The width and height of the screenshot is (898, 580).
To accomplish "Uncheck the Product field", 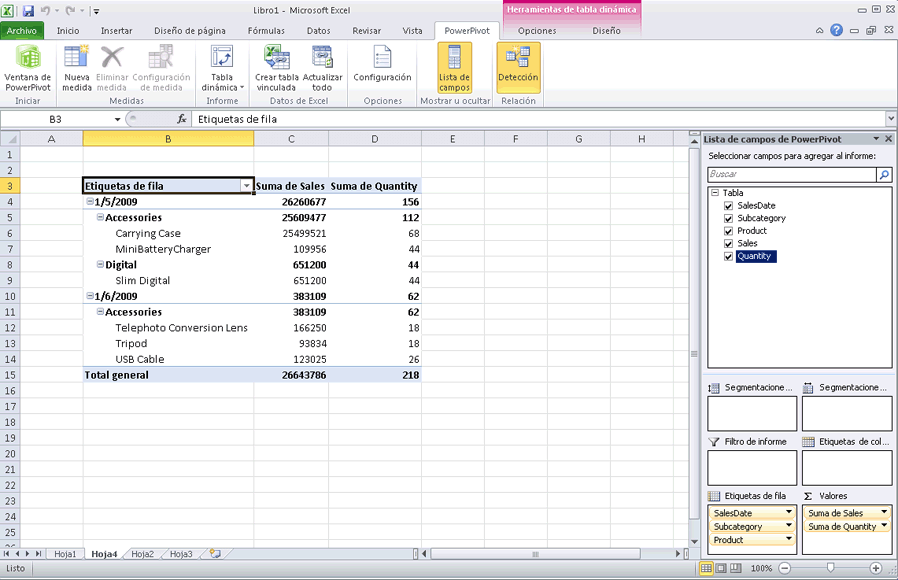I will 729,230.
